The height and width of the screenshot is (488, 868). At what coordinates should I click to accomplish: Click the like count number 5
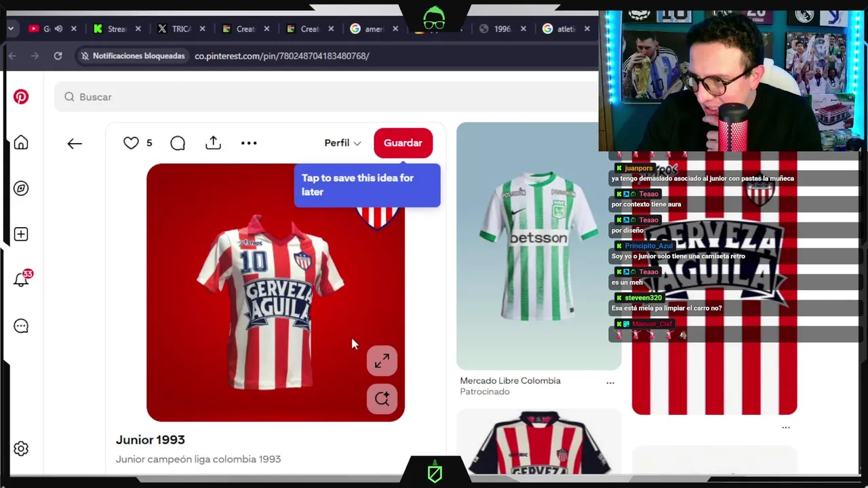coord(149,143)
